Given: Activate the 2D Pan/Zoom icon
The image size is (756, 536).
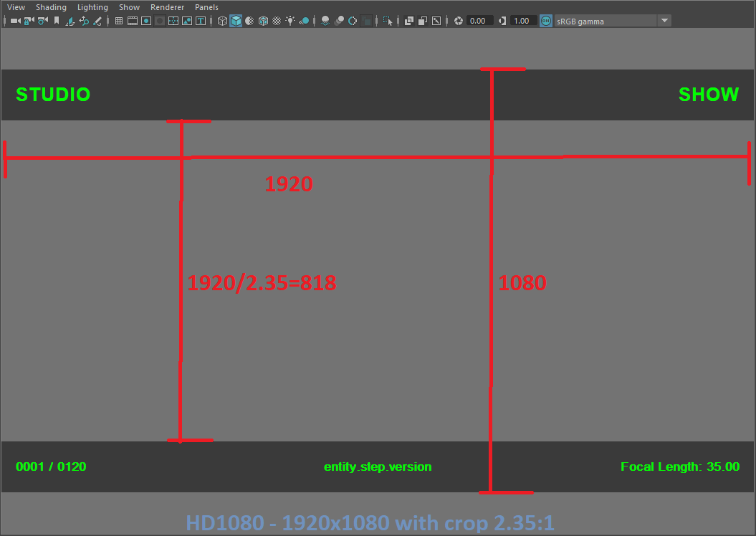Looking at the screenshot, I should click(x=84, y=21).
